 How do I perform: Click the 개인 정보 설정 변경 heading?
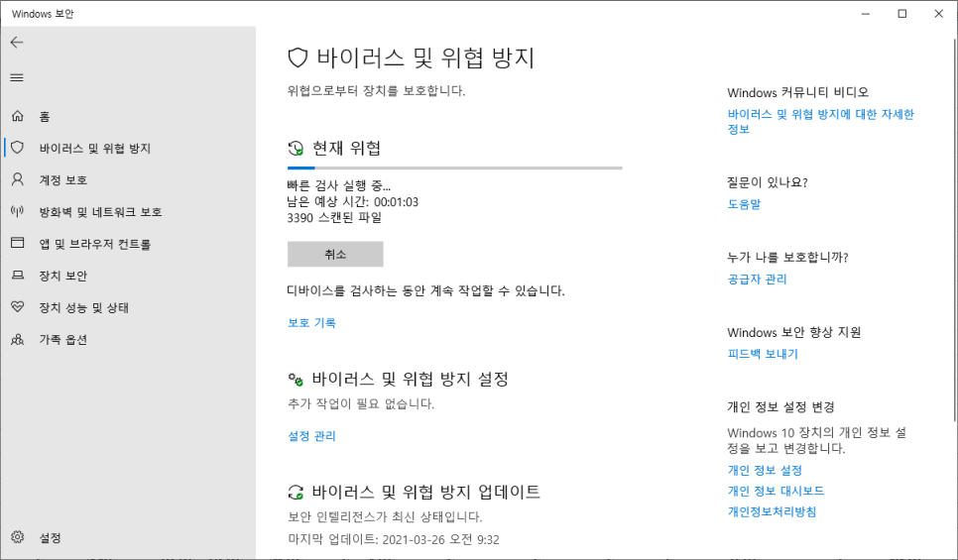pyautogui.click(x=780, y=406)
